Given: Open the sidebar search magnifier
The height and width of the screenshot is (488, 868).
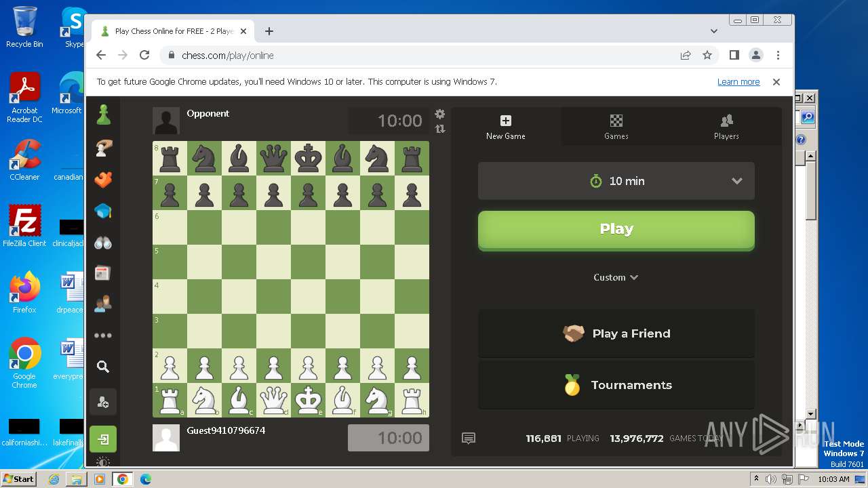Looking at the screenshot, I should [103, 367].
